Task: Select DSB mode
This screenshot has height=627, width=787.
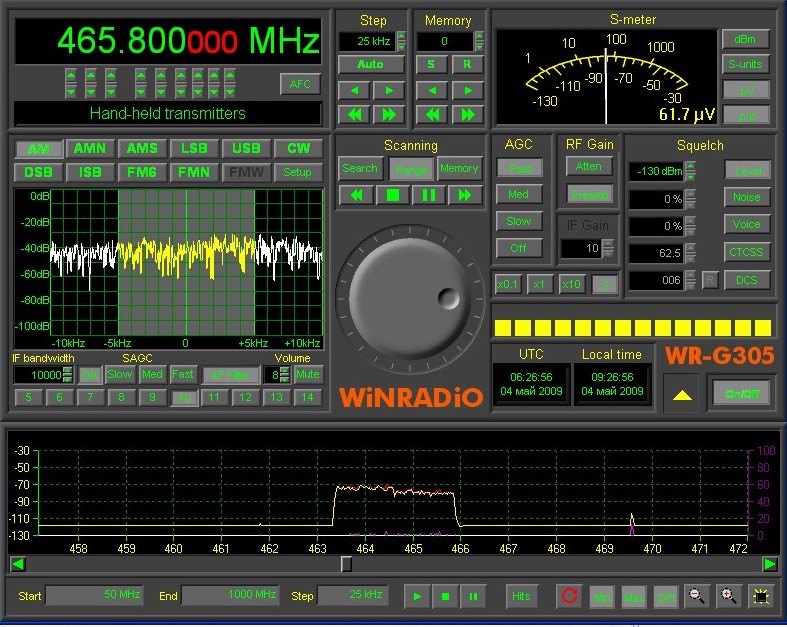Action: pos(39,172)
